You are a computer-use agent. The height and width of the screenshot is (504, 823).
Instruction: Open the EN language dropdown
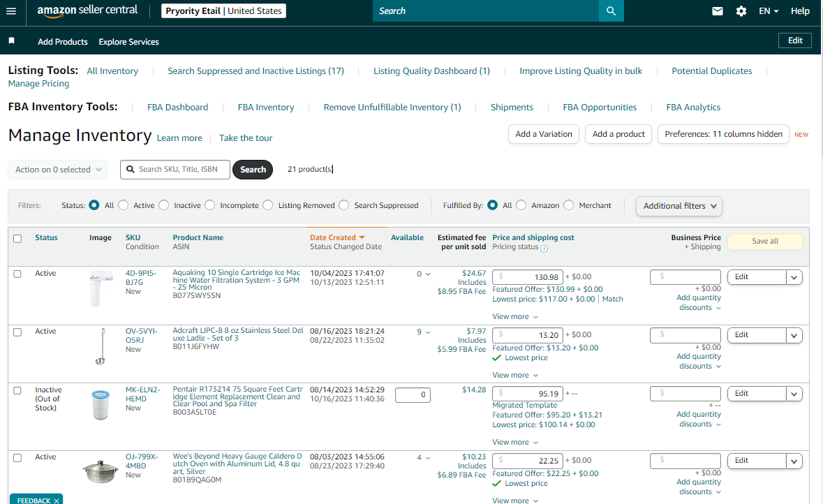click(x=769, y=11)
